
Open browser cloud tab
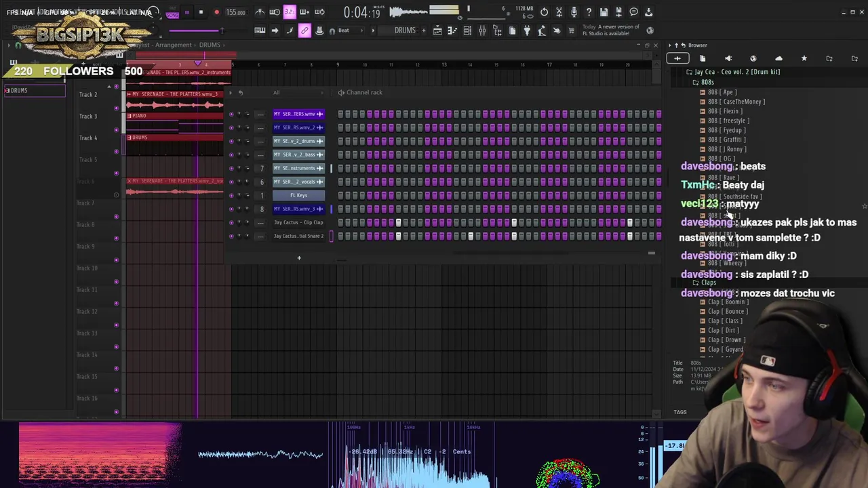(778, 59)
